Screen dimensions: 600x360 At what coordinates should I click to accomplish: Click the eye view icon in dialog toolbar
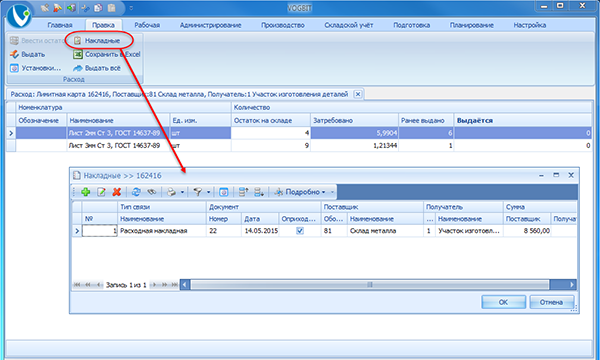152,192
